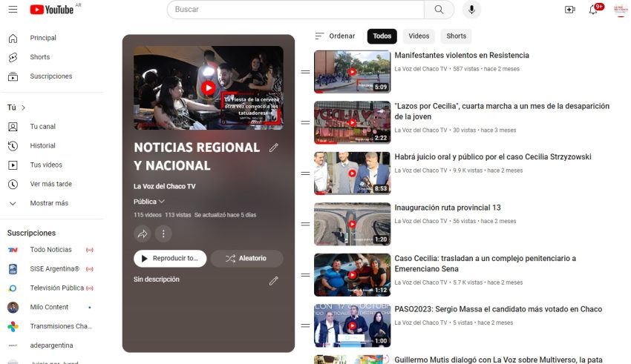Open Manifestantes violentos en Resistencia thumbnail
Image resolution: width=631 pixels, height=364 pixels.
(x=352, y=72)
